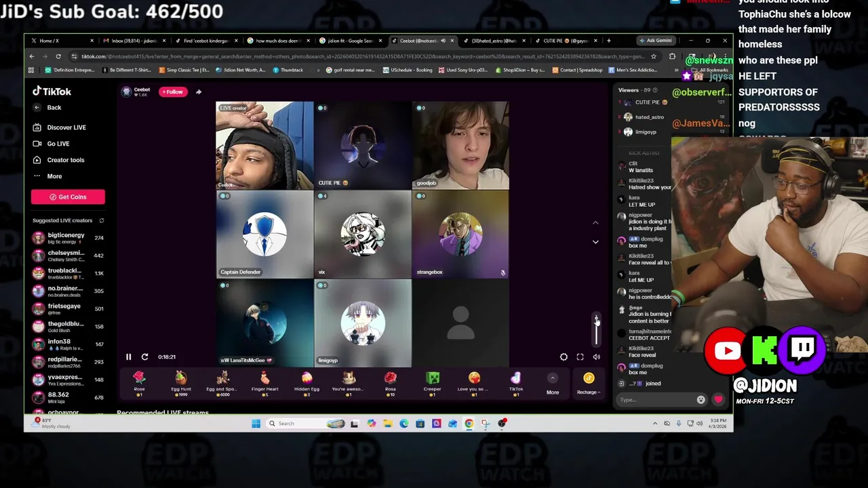Open emoji picker in chat box
Screen dimensions: 868x488
(x=701, y=400)
